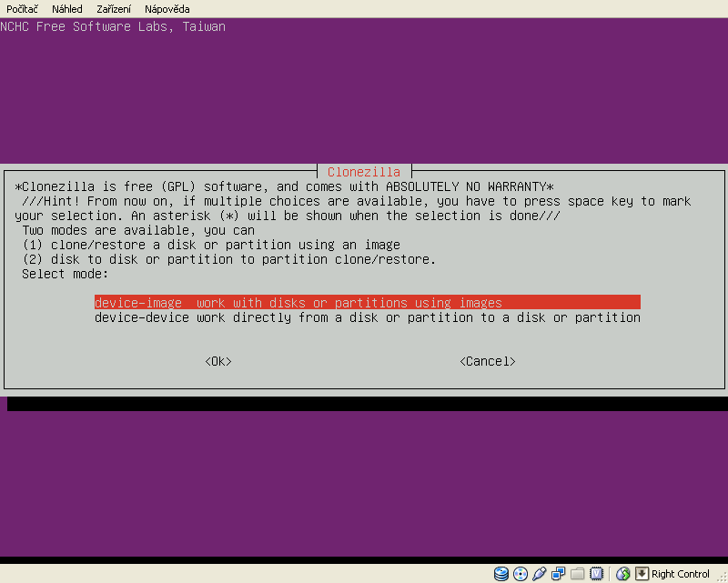Viewport: 728px width, 583px height.
Task: Click the mouse integration globe icon
Action: [623, 574]
